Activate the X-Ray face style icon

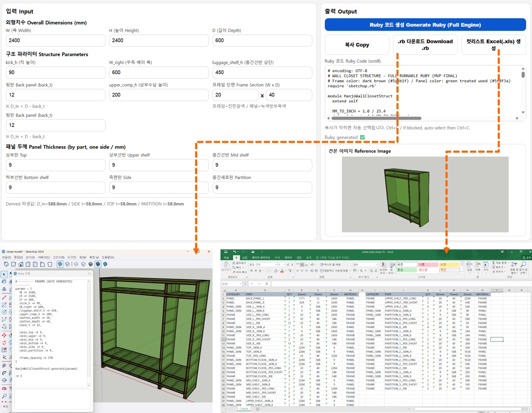(x=60, y=264)
